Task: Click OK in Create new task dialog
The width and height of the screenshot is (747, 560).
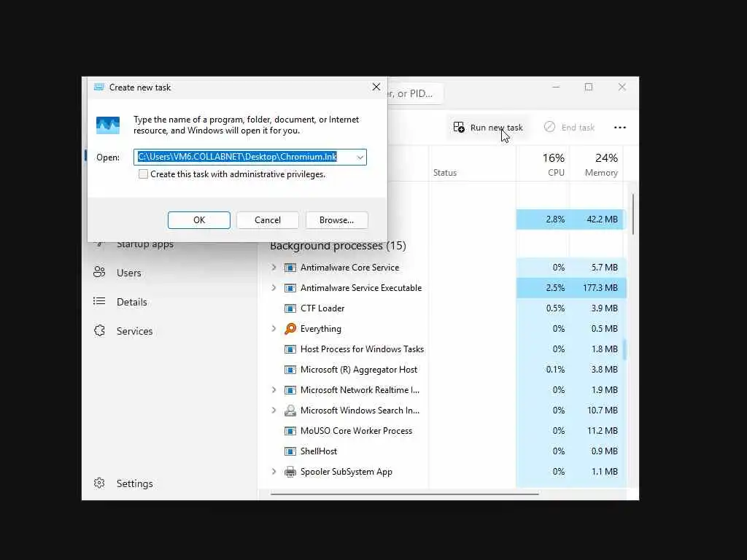Action: click(x=198, y=220)
